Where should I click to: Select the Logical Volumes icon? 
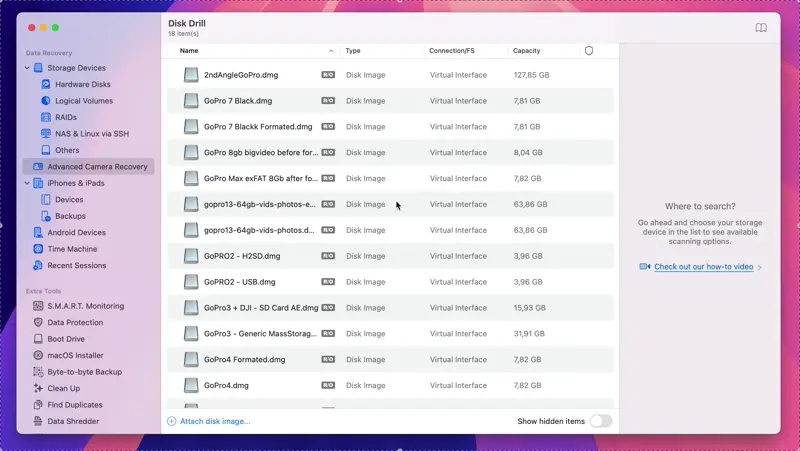coord(46,101)
